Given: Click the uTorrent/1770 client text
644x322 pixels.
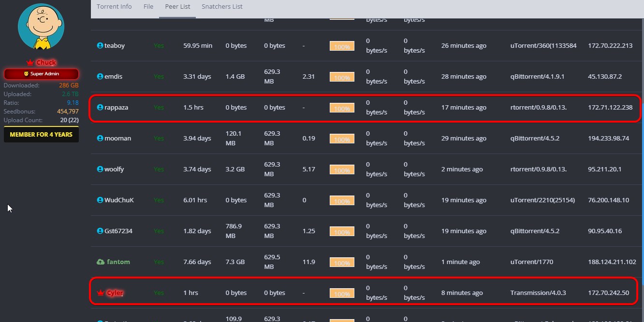Looking at the screenshot, I should point(532,262).
